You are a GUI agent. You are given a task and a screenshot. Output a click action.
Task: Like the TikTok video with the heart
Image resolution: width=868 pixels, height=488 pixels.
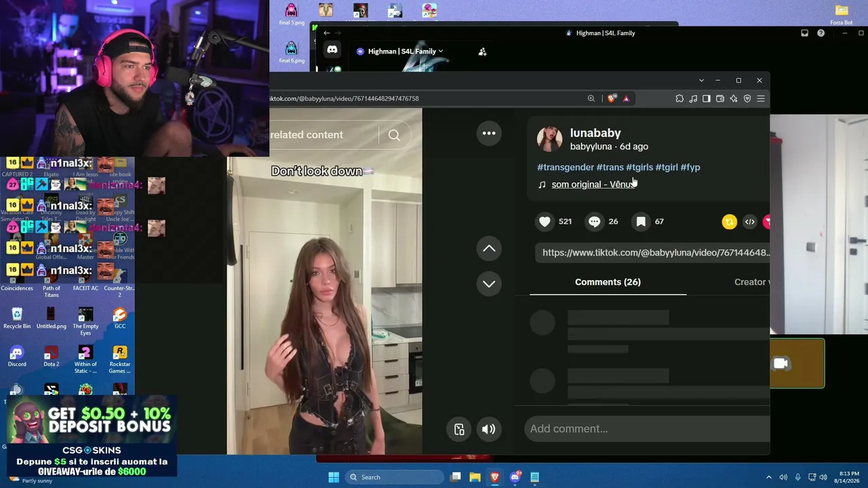tap(545, 222)
